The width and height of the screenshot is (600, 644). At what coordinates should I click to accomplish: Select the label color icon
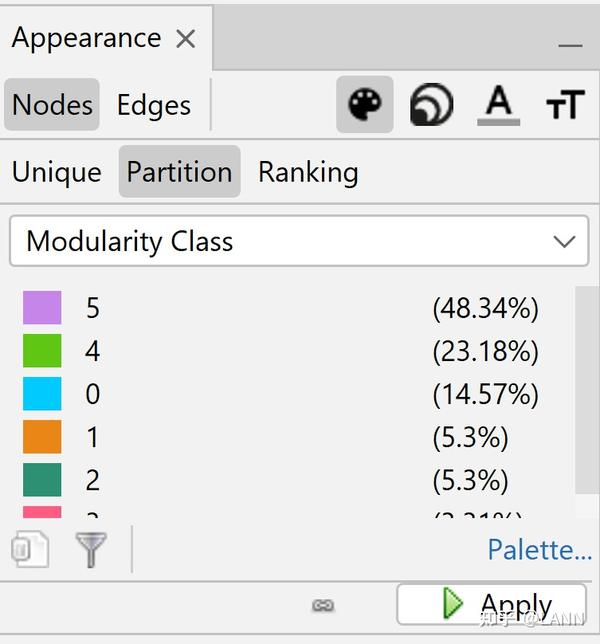(x=498, y=105)
